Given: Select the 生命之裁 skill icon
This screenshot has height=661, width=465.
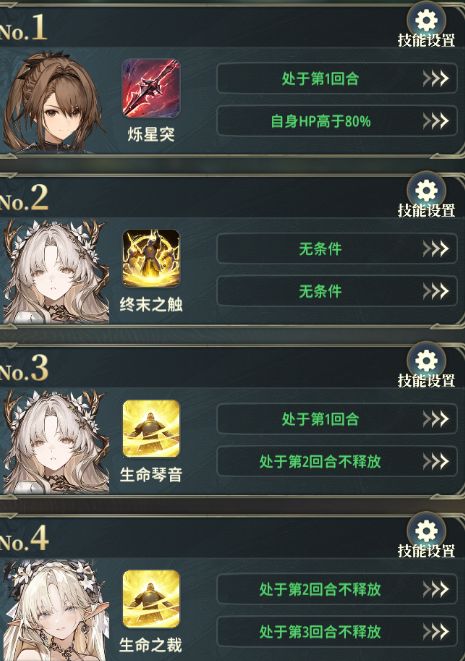Looking at the screenshot, I should point(151,599).
